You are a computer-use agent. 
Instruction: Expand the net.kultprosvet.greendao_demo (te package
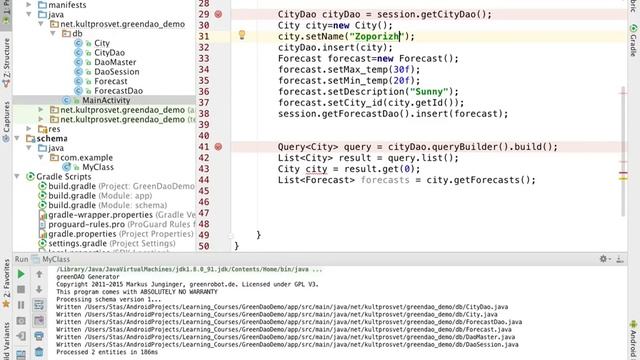[x=41, y=119]
